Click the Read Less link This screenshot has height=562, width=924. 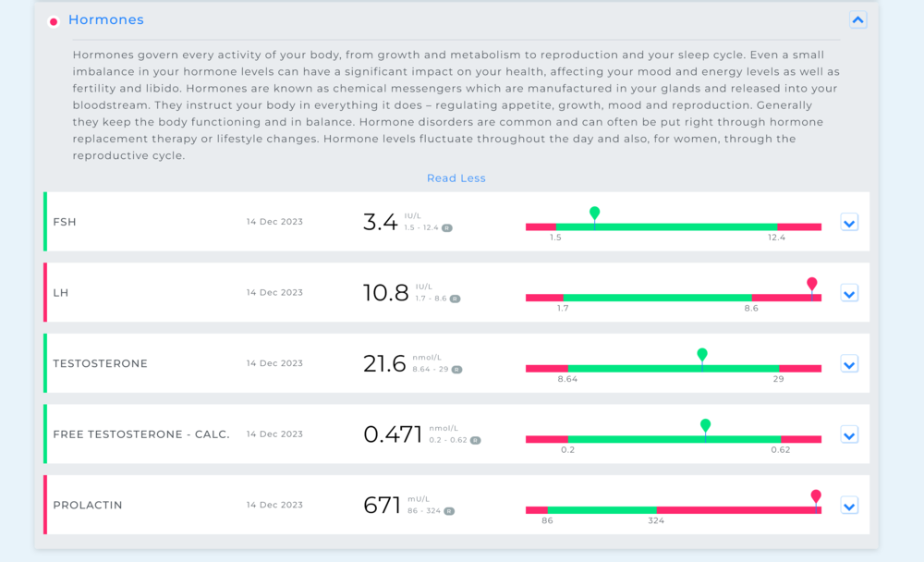pyautogui.click(x=456, y=178)
